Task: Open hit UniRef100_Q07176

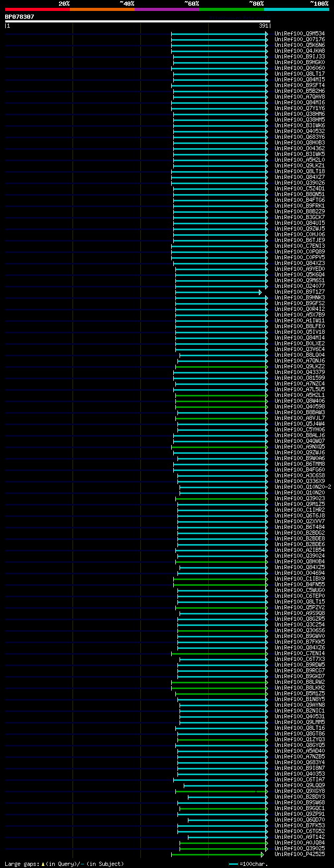Action: tap(300, 40)
